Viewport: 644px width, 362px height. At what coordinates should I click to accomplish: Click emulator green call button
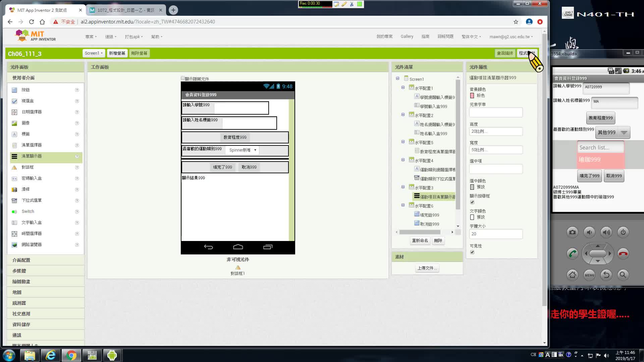click(573, 253)
